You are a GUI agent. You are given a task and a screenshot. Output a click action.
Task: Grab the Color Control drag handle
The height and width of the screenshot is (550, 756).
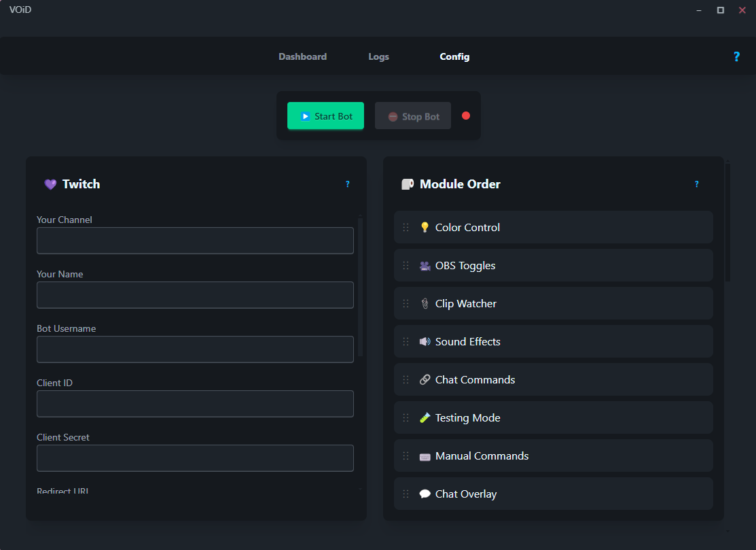tap(406, 227)
